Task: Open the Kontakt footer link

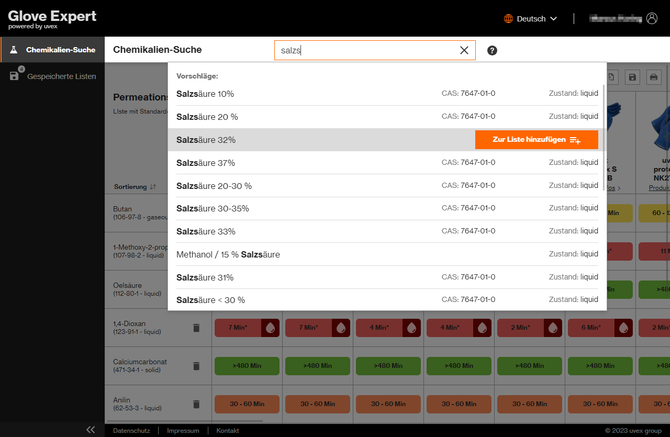Action: (227, 431)
